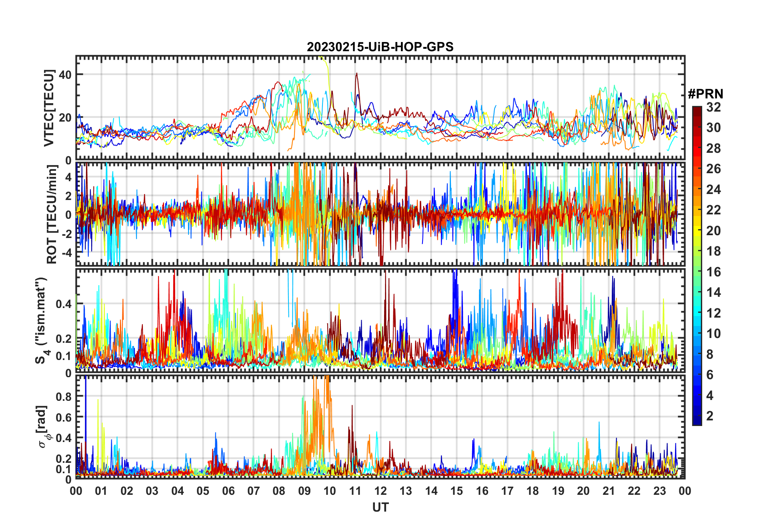
Task: Click x-axis tick label 23
Action: coord(659,491)
